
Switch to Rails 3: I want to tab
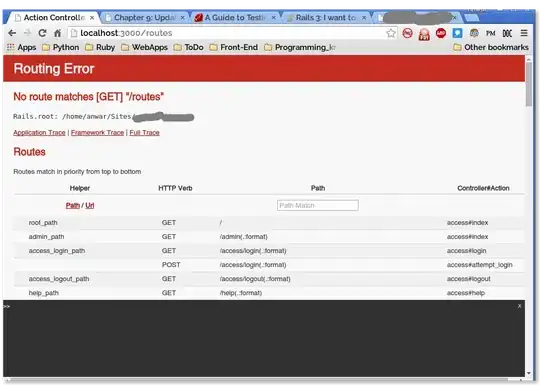click(x=325, y=18)
